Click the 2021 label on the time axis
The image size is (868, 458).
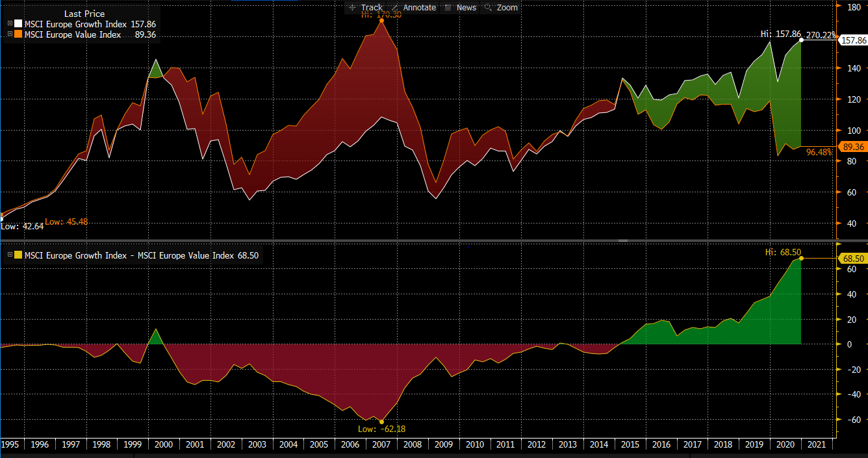pyautogui.click(x=817, y=444)
